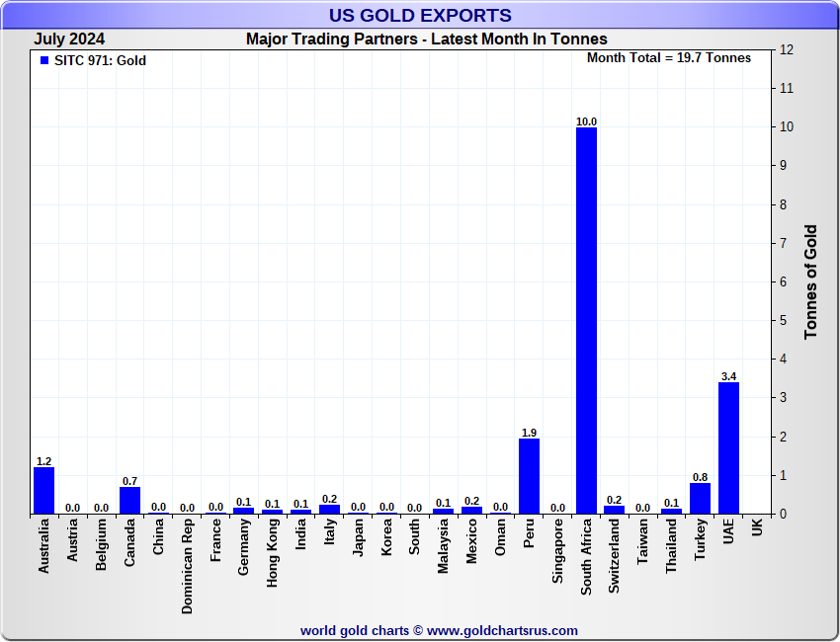Click the 8 tick on the y-axis
The height and width of the screenshot is (642, 840).
784,204
